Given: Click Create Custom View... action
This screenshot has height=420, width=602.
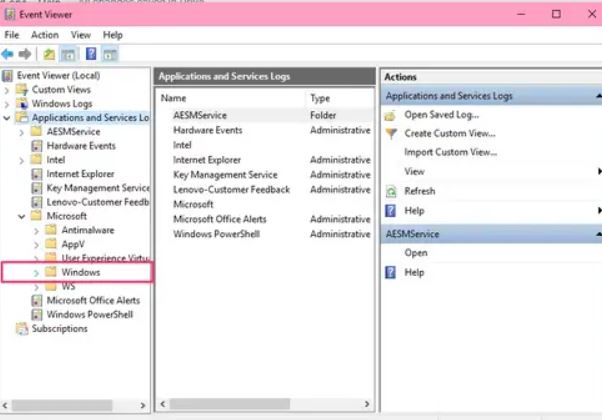Looking at the screenshot, I should (450, 134).
